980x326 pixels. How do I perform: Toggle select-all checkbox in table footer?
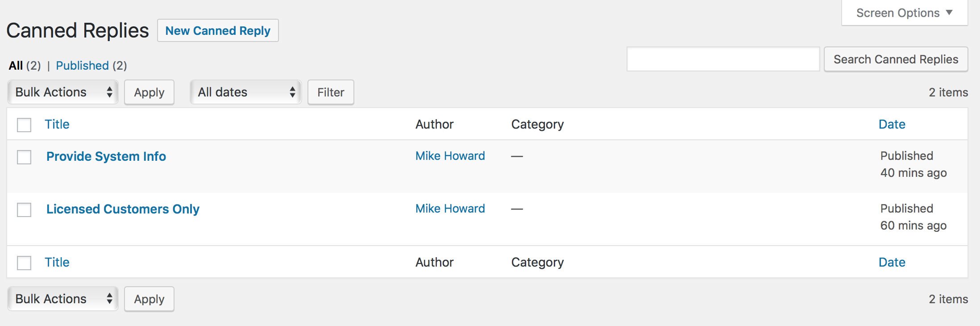(24, 263)
